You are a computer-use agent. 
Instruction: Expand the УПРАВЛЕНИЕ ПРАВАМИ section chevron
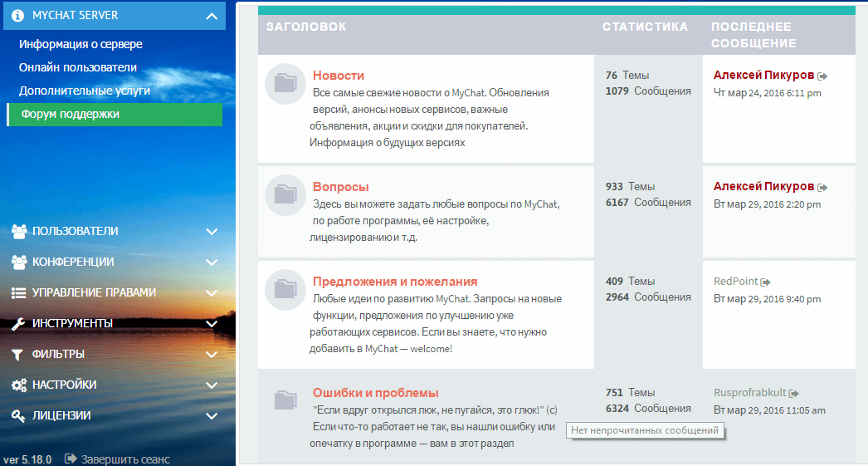click(212, 293)
